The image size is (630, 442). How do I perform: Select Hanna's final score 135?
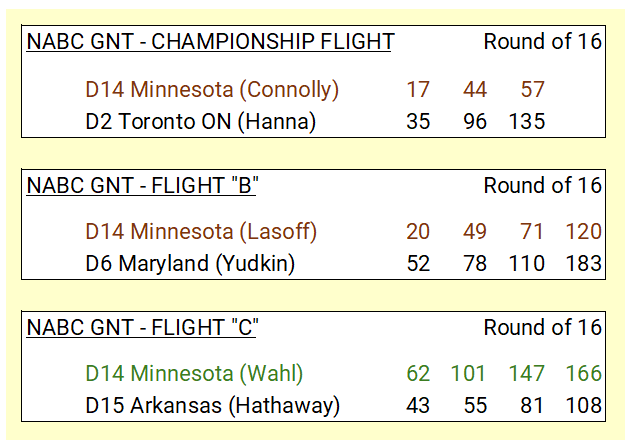coord(527,122)
